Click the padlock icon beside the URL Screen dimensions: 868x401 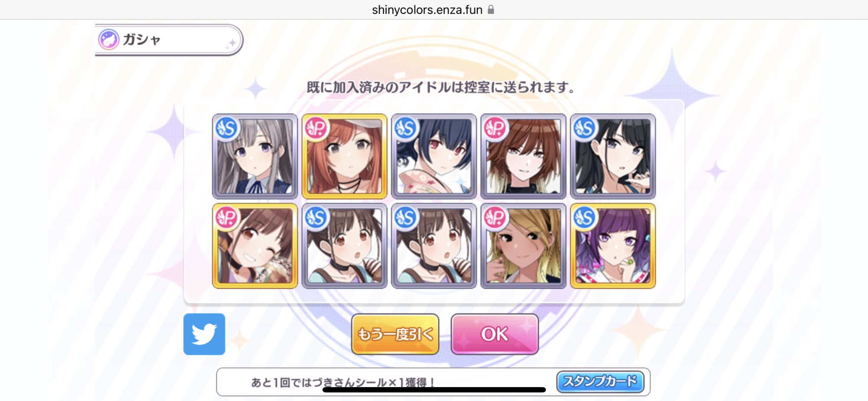[491, 10]
